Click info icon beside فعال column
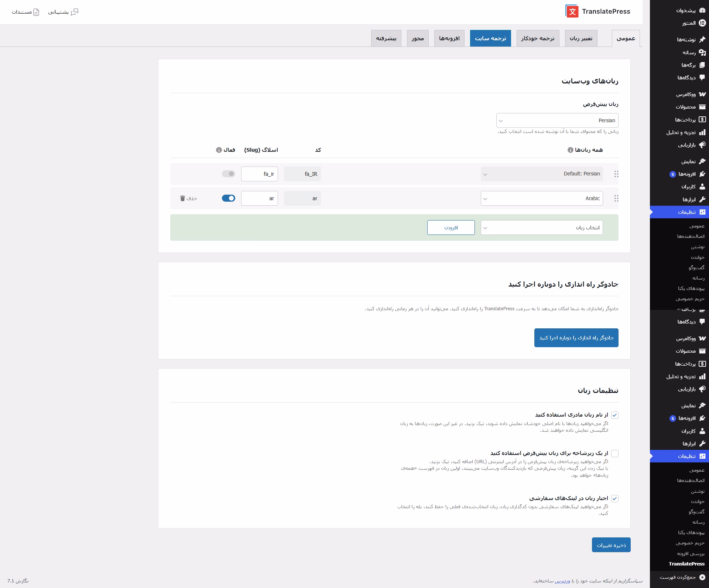Viewport: 709px width, 588px height. 219,150
